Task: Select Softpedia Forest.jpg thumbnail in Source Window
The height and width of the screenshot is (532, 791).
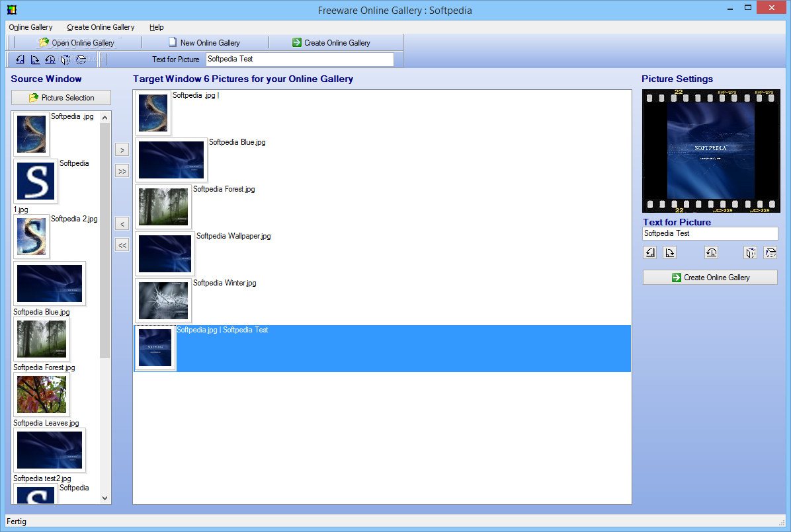Action: 42,339
